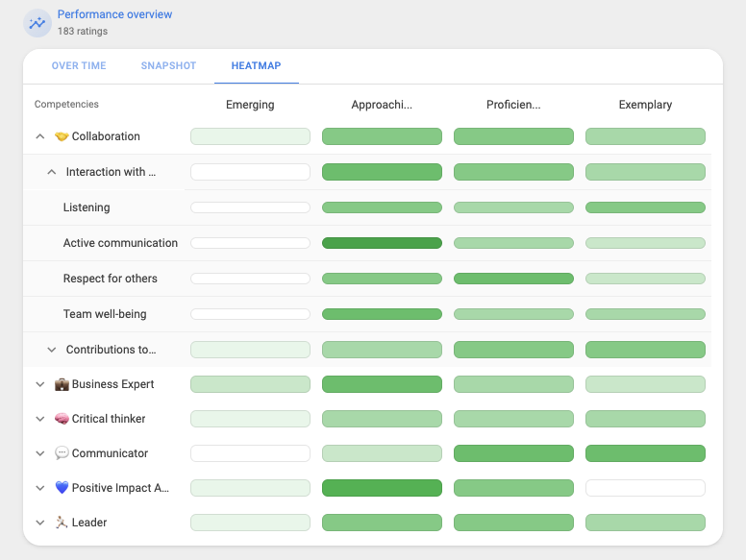Image resolution: width=746 pixels, height=560 pixels.
Task: Expand the Leader competency row
Action: tap(40, 523)
